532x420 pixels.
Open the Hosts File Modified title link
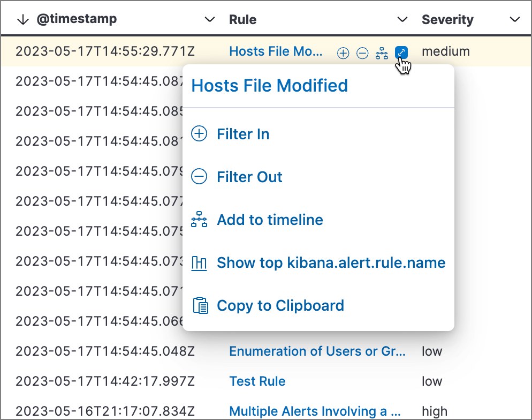(269, 85)
